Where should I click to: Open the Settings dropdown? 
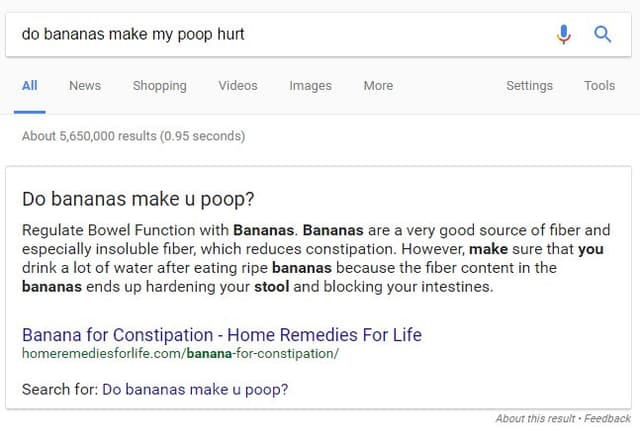[529, 86]
